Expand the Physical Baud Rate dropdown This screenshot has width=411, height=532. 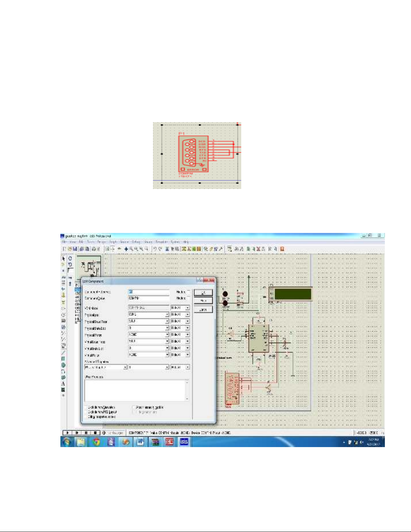[x=167, y=322]
